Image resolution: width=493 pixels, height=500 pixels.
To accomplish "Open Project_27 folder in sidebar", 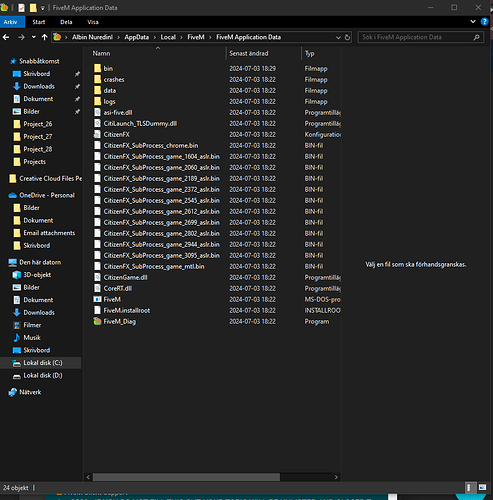I will [37, 137].
